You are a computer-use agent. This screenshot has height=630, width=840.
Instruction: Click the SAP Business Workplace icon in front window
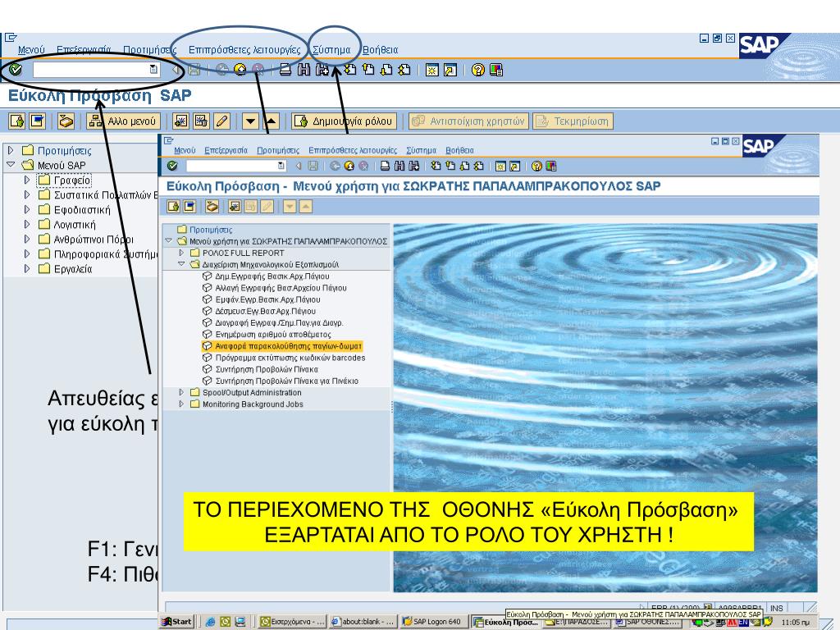[x=212, y=207]
